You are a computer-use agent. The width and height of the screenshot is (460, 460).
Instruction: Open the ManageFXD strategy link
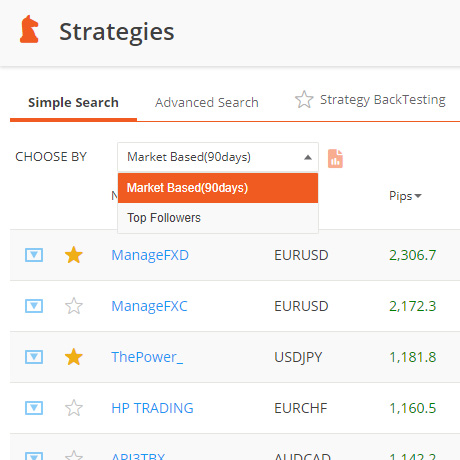(x=150, y=255)
